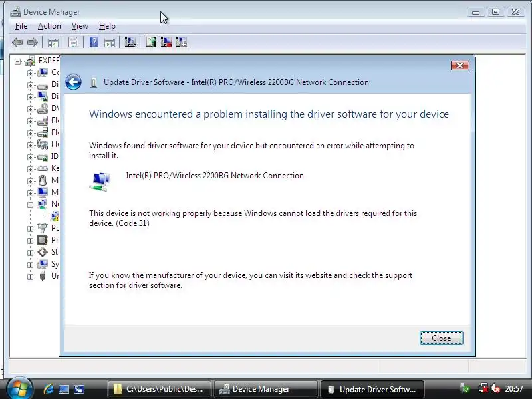Click the device name 'Intel(R) PRO/Wireless 2200BG Network Connection'

click(215, 176)
